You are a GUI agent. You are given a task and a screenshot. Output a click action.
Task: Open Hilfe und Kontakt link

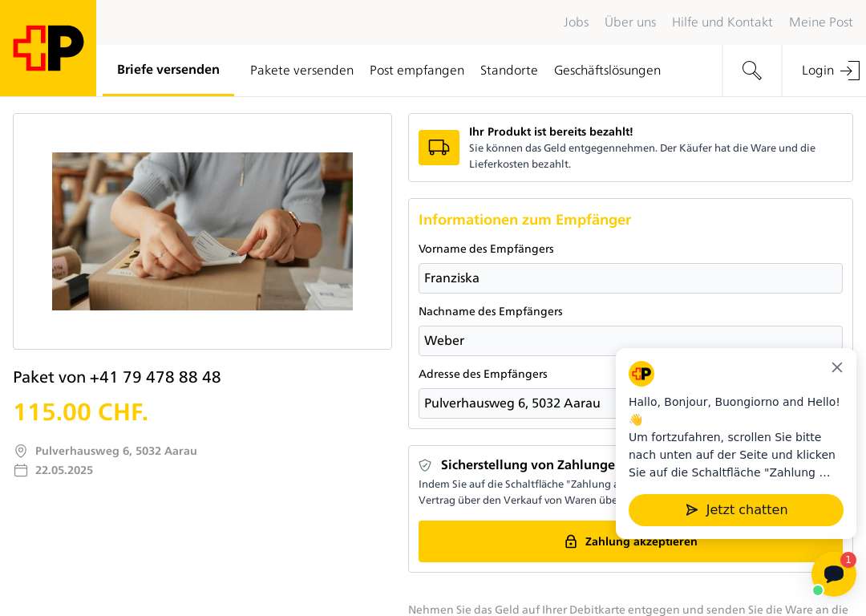(722, 22)
